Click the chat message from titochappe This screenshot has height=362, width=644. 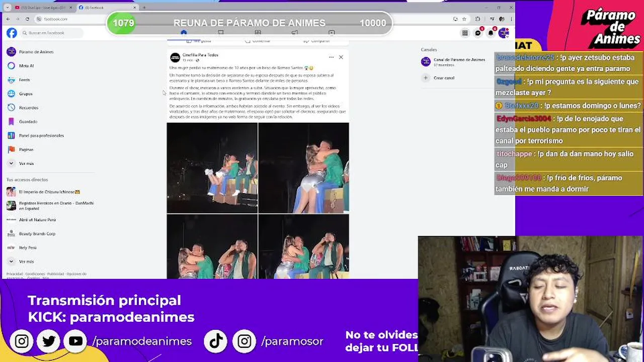click(568, 159)
